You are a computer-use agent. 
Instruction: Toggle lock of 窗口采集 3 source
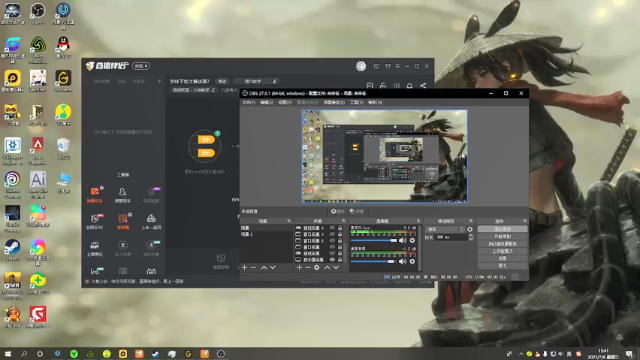340,234
